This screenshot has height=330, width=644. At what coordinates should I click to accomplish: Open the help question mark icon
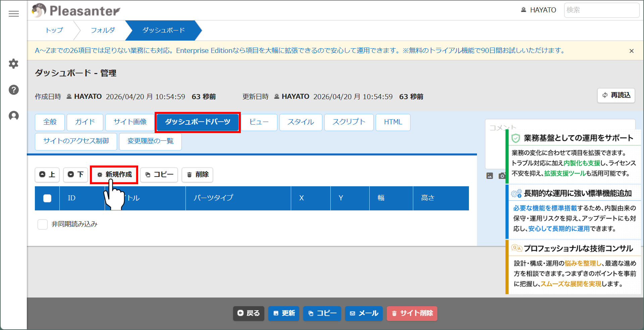pyautogui.click(x=14, y=90)
